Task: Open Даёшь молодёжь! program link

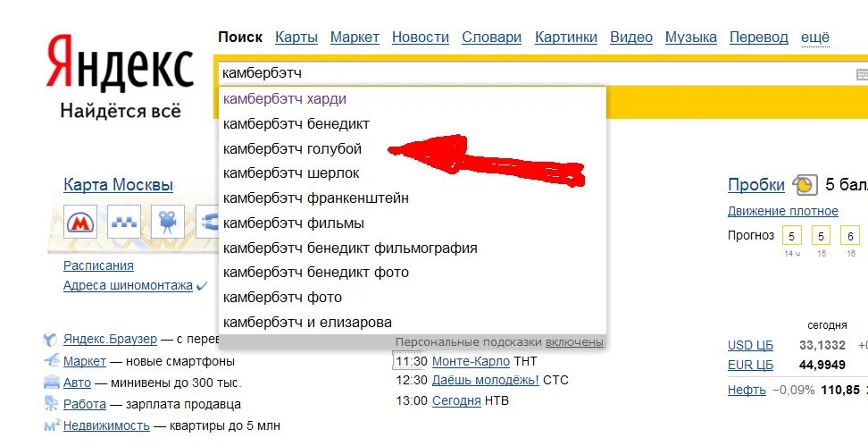Action: 486,380
